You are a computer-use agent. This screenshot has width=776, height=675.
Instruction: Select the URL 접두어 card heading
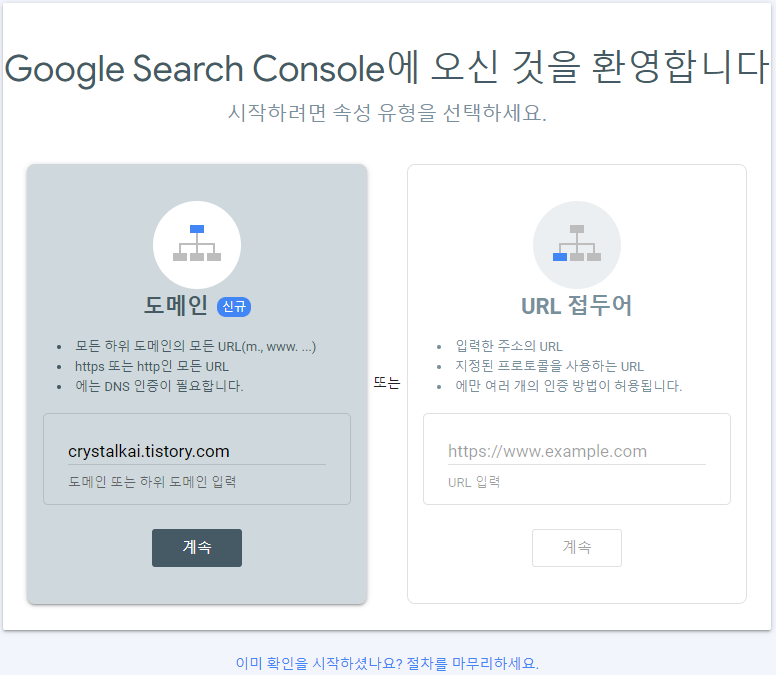tap(577, 305)
